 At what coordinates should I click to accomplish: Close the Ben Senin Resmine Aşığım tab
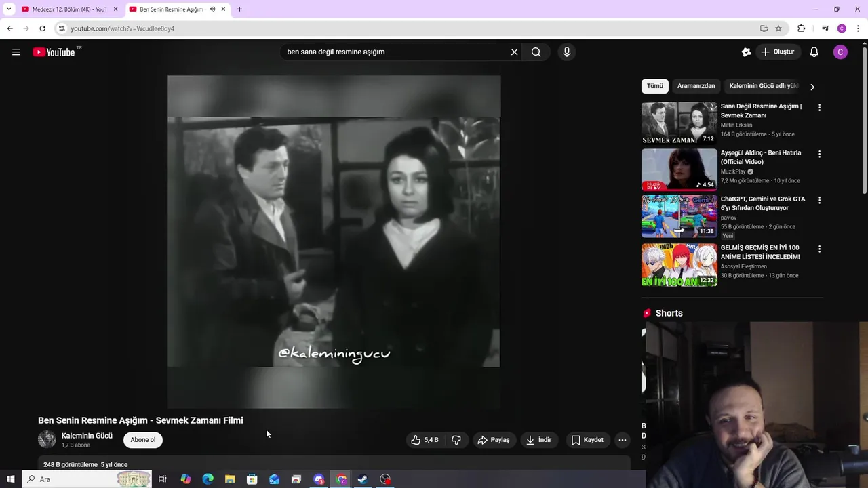point(223,9)
